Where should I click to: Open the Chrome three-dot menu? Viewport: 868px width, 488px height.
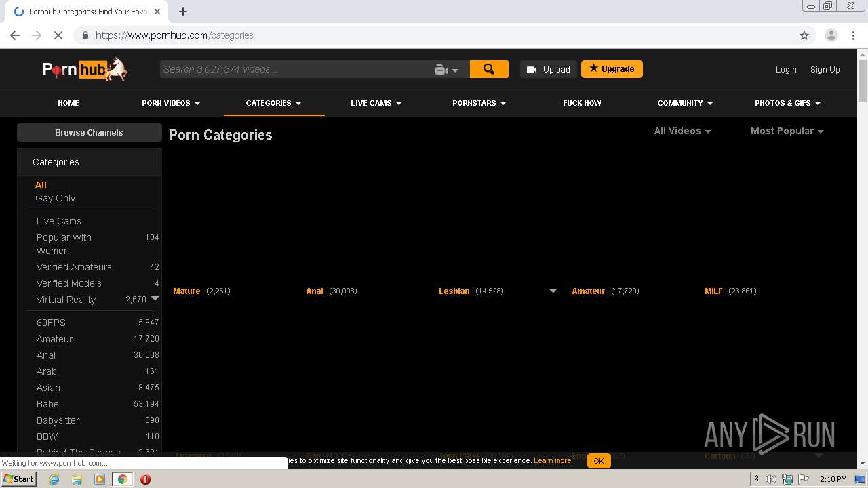click(x=854, y=35)
